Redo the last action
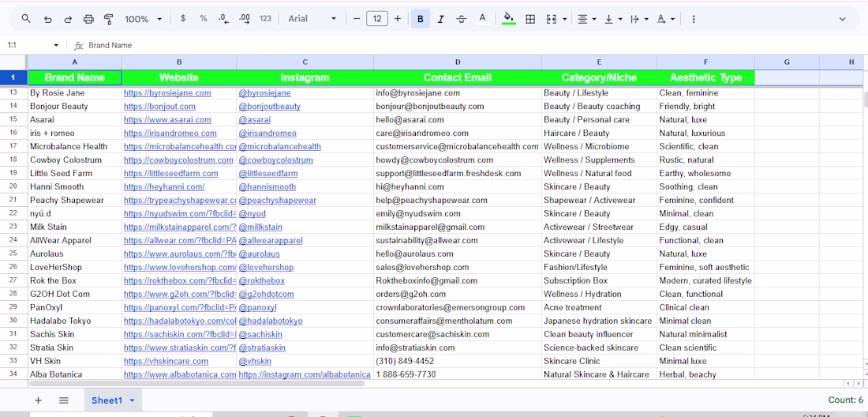The height and width of the screenshot is (417, 868). (x=68, y=19)
